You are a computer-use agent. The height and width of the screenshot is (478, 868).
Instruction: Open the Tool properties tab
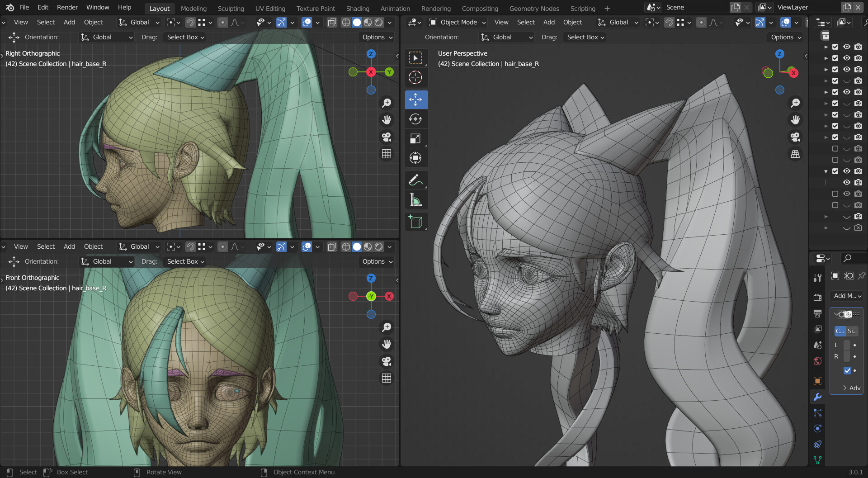817,278
